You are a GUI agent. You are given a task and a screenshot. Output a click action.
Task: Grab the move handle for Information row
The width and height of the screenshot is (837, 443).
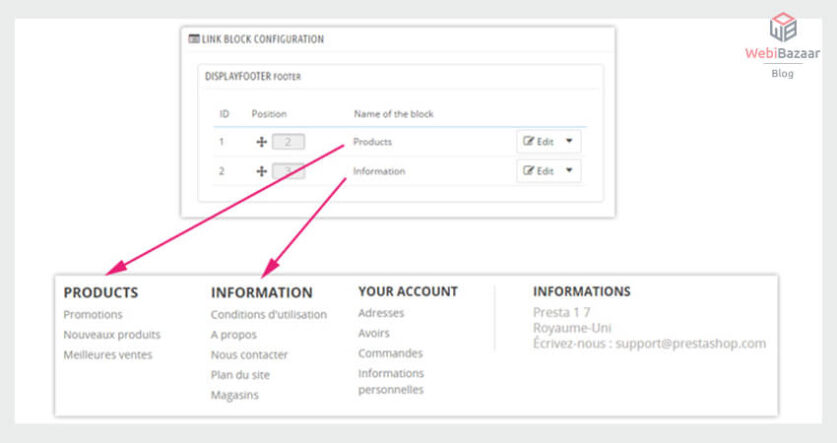[x=261, y=171]
